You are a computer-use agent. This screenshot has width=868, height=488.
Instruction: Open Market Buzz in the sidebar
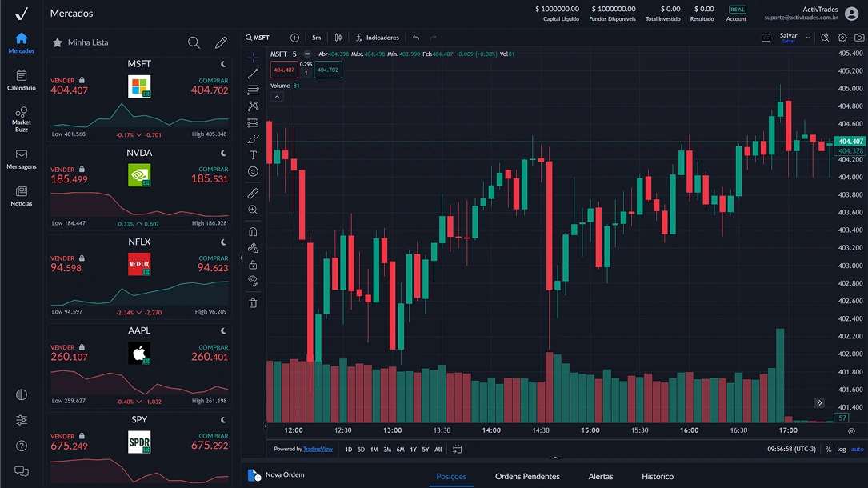click(21, 119)
